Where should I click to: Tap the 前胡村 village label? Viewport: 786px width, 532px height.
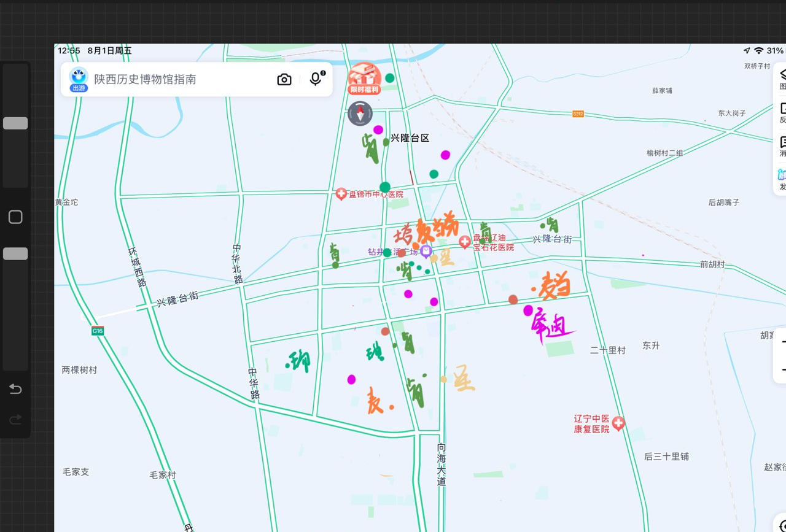tap(712, 264)
